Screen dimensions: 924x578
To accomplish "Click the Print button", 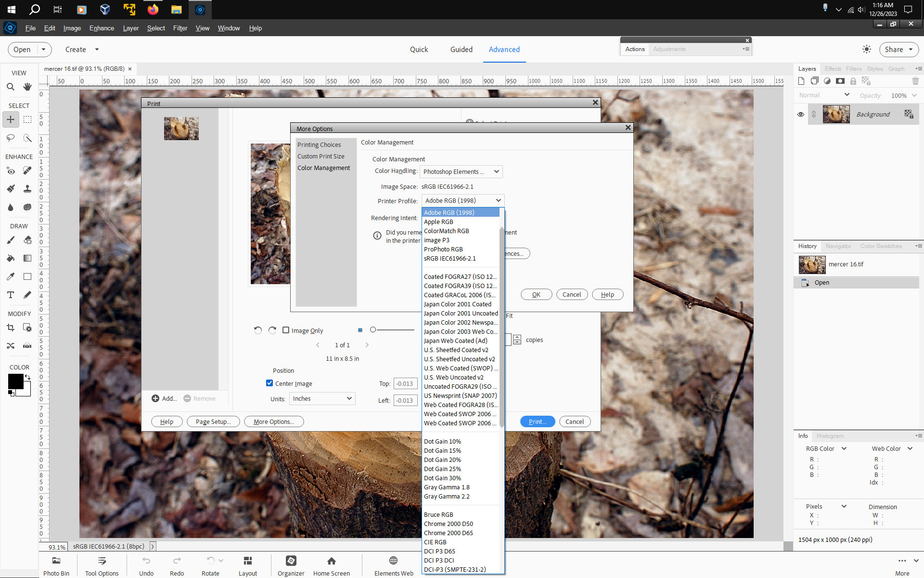I will (537, 421).
